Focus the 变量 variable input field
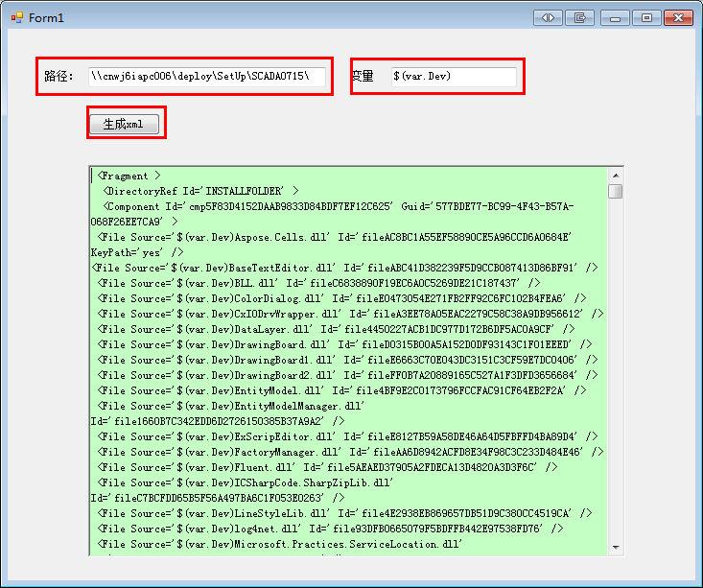This screenshot has height=588, width=703. click(454, 76)
